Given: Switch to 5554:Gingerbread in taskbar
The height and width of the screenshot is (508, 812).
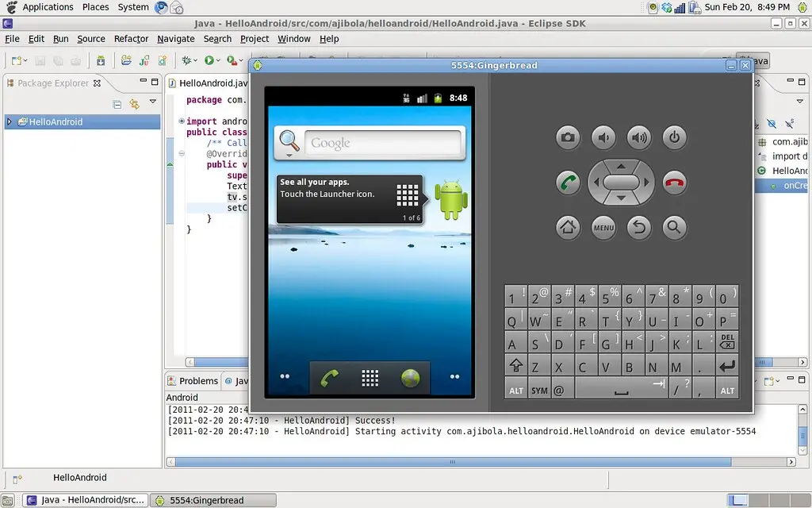Looking at the screenshot, I should pos(213,500).
